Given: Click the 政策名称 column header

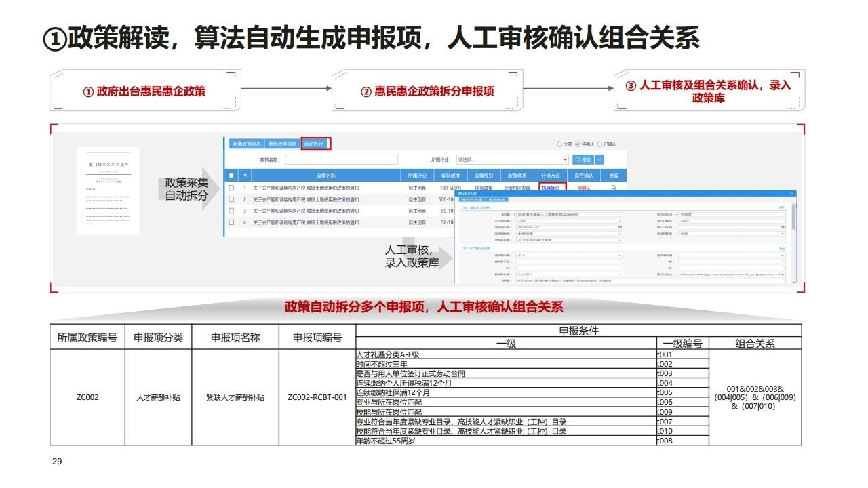Looking at the screenshot, I should coord(326,176).
